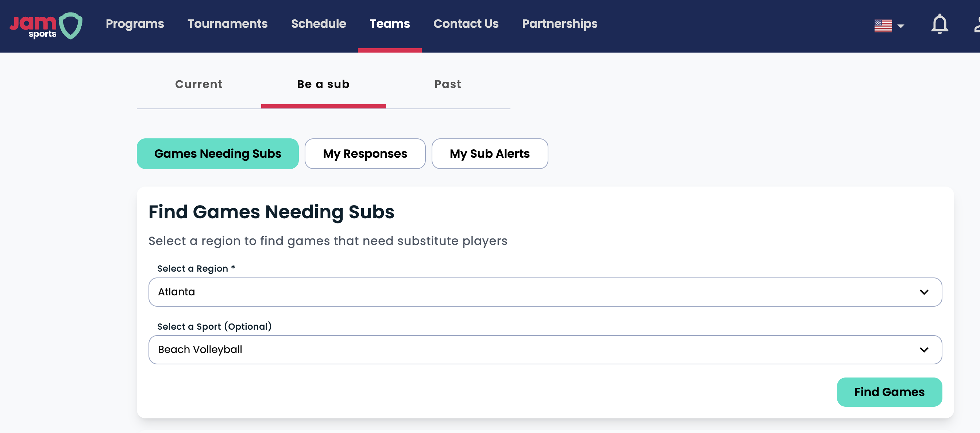980x433 pixels.
Task: Open the user profile icon
Action: click(977, 25)
